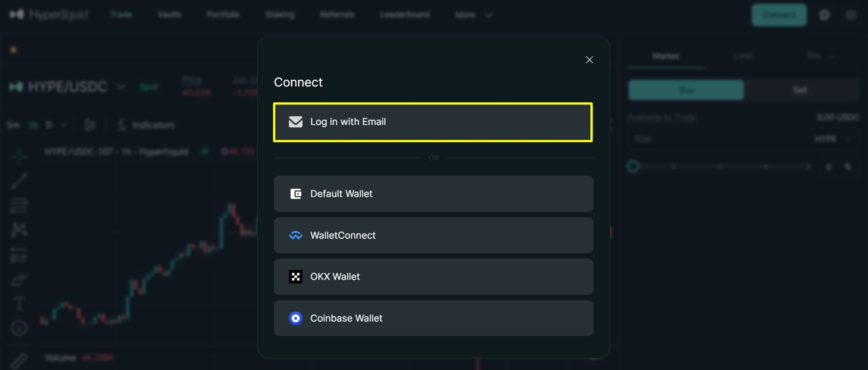The height and width of the screenshot is (370, 868).
Task: Switch to the Limit order tab
Action: click(x=743, y=56)
